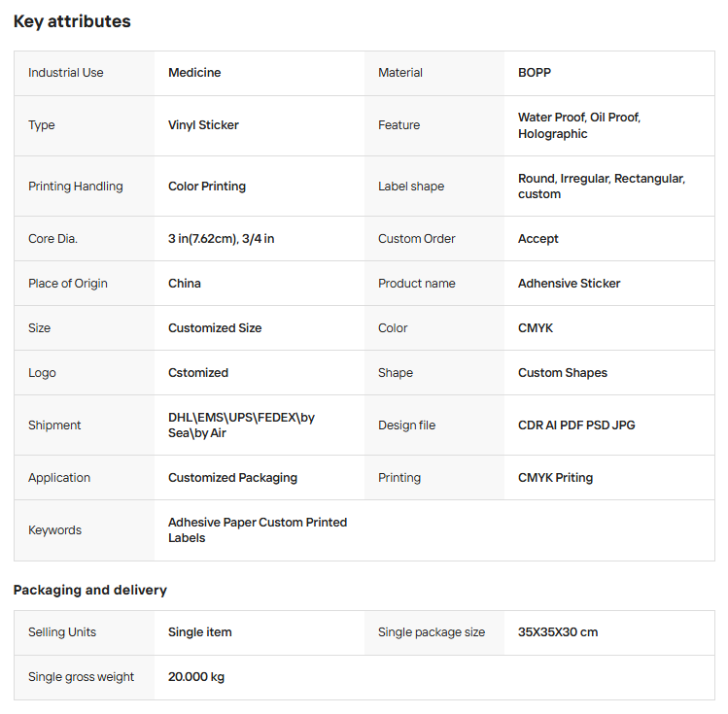Select the BOPP material value
The width and height of the screenshot is (728, 714).
[x=535, y=73]
